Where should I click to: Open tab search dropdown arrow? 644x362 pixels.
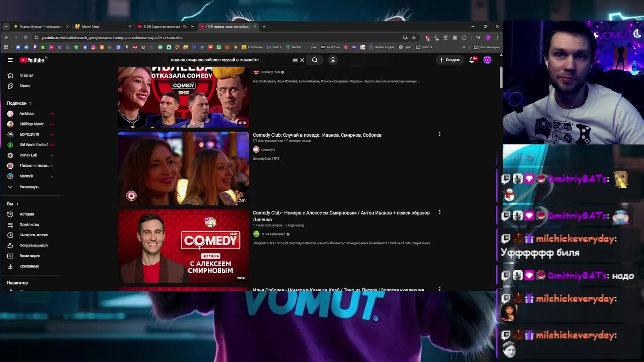pos(6,27)
